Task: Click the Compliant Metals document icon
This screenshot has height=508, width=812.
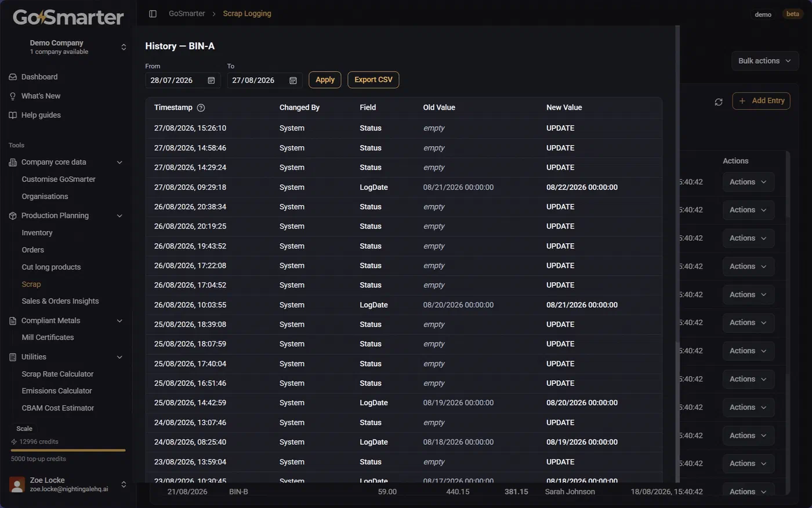Action: 13,320
